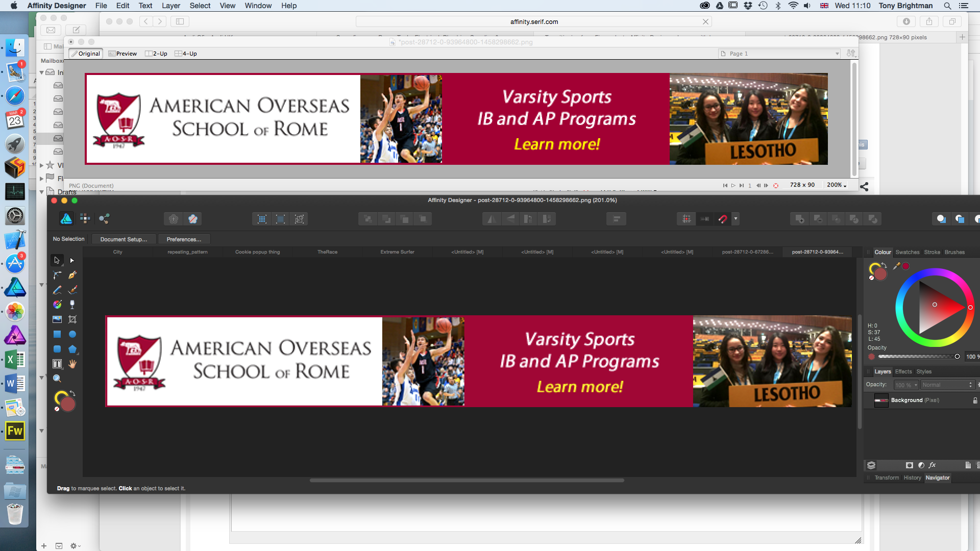Click Revert Defaults toolbar icon
980x551 pixels.
[192, 219]
